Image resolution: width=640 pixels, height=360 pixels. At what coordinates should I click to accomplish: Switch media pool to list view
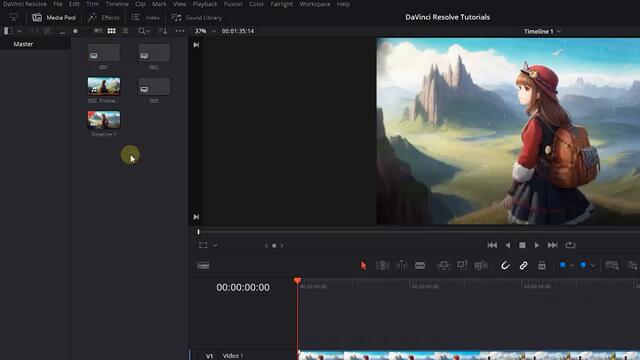tap(125, 31)
